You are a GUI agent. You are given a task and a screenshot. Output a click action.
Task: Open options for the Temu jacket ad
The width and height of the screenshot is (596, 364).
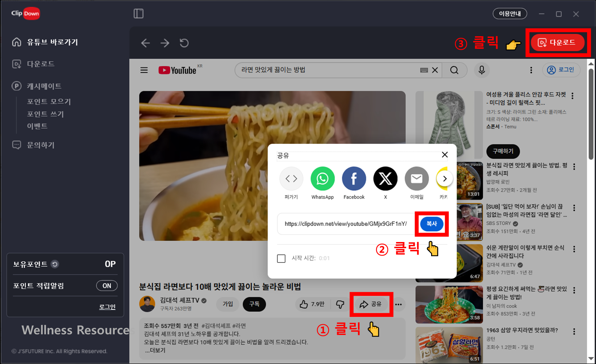(x=573, y=96)
